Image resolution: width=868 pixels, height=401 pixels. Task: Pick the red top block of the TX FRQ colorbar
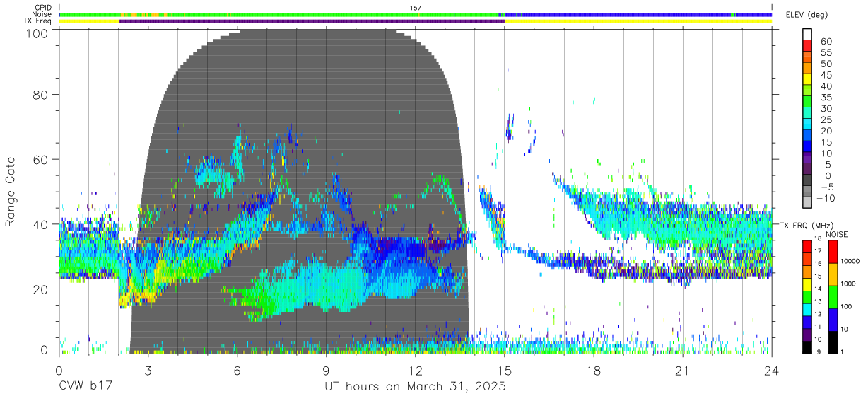point(807,246)
